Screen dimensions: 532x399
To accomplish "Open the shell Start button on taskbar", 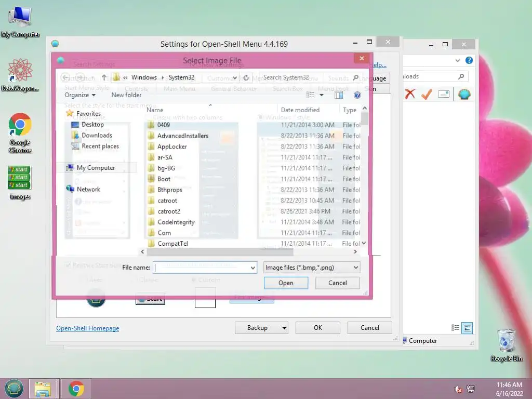I will coord(14,389).
